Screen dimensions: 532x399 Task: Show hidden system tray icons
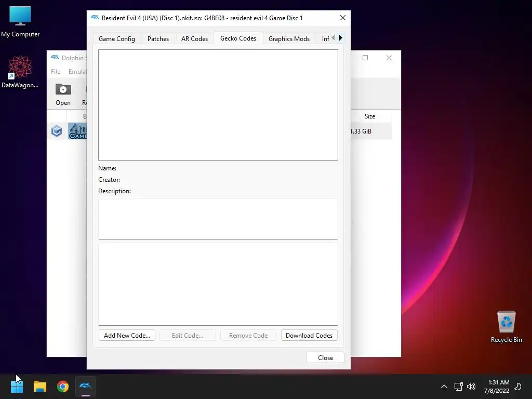click(444, 387)
